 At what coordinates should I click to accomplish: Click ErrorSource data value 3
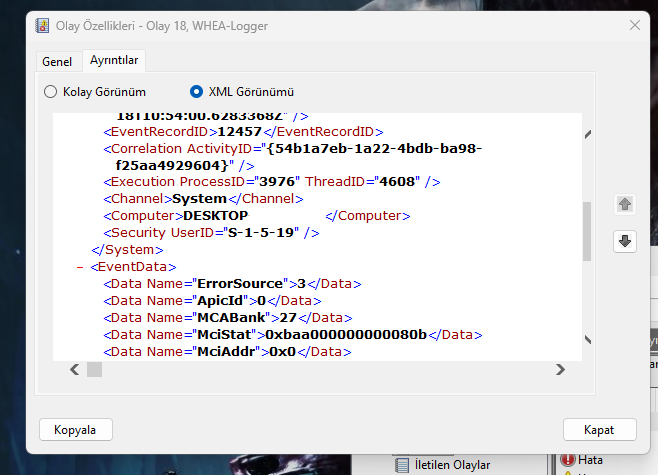[301, 284]
